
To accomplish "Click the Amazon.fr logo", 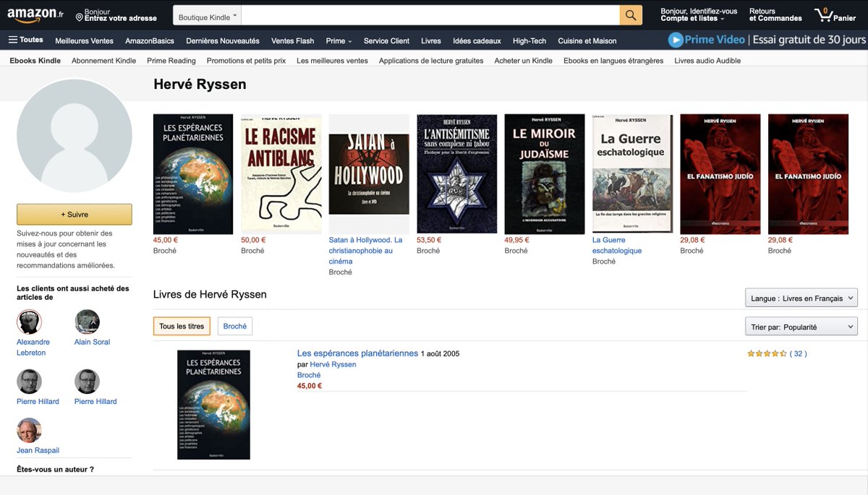I will [36, 15].
